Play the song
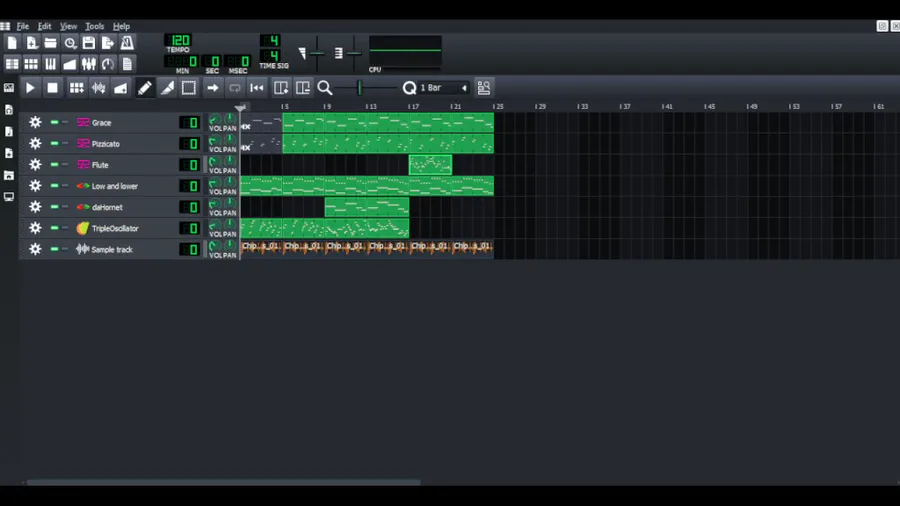 point(30,88)
